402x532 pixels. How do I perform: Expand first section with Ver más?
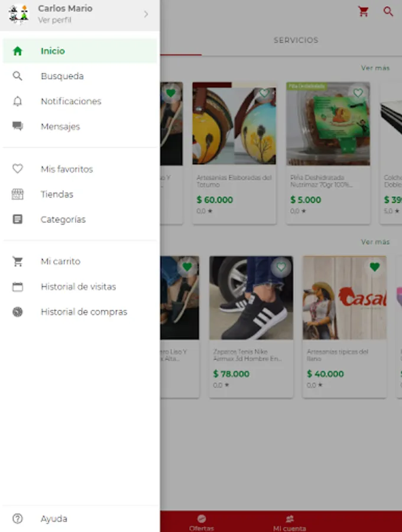(x=375, y=68)
